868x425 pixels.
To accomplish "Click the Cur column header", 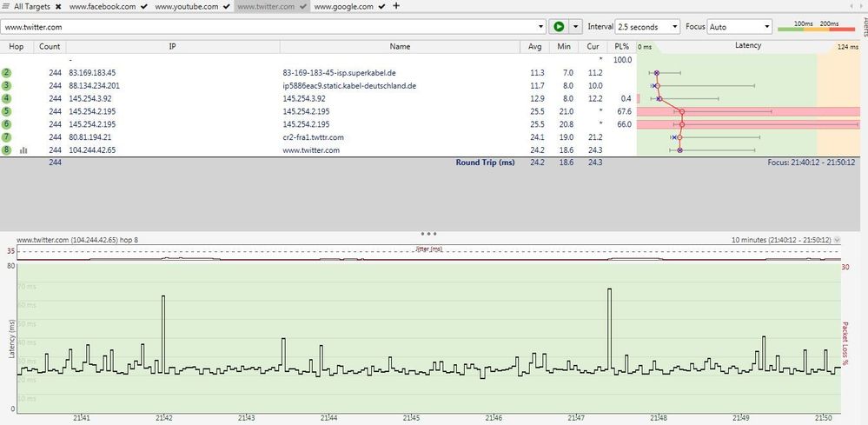I will click(593, 46).
